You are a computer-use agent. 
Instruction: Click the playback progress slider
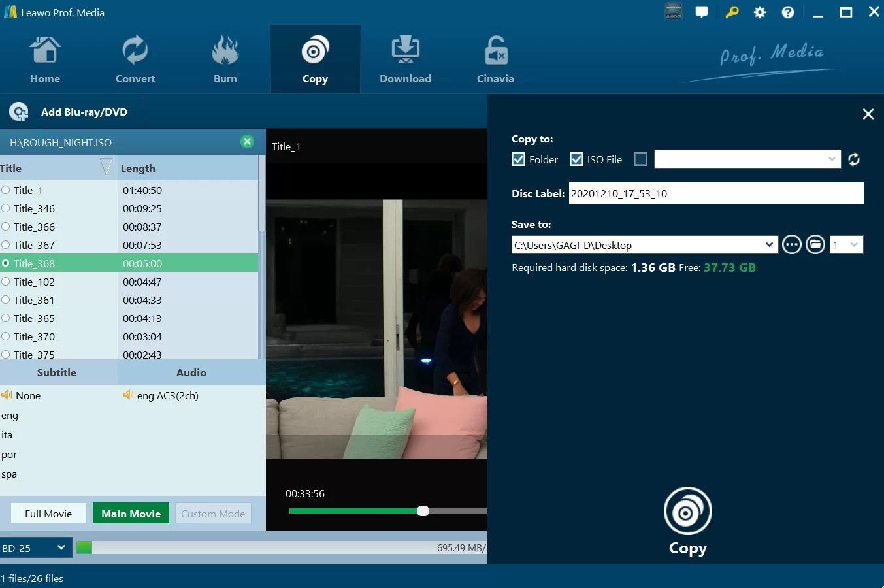pos(423,511)
